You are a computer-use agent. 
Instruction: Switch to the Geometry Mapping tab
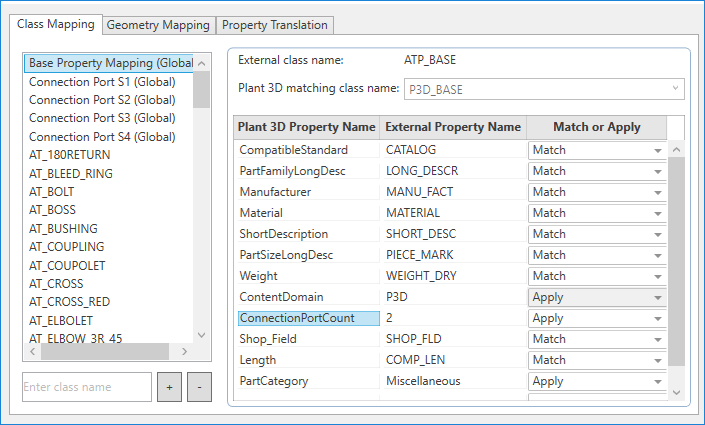click(158, 25)
